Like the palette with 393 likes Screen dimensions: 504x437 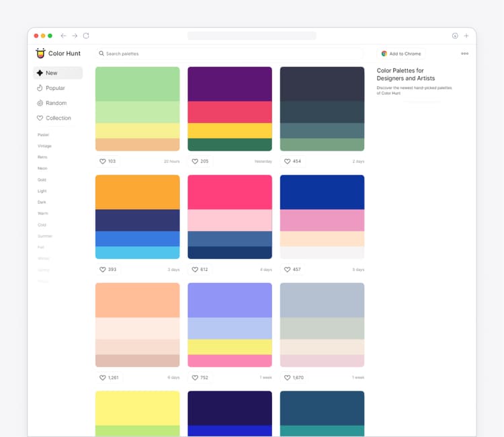[x=103, y=270]
